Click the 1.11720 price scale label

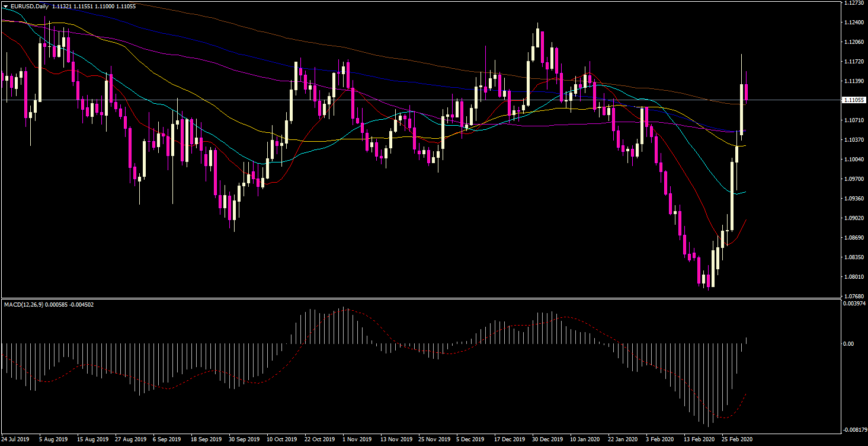point(853,62)
